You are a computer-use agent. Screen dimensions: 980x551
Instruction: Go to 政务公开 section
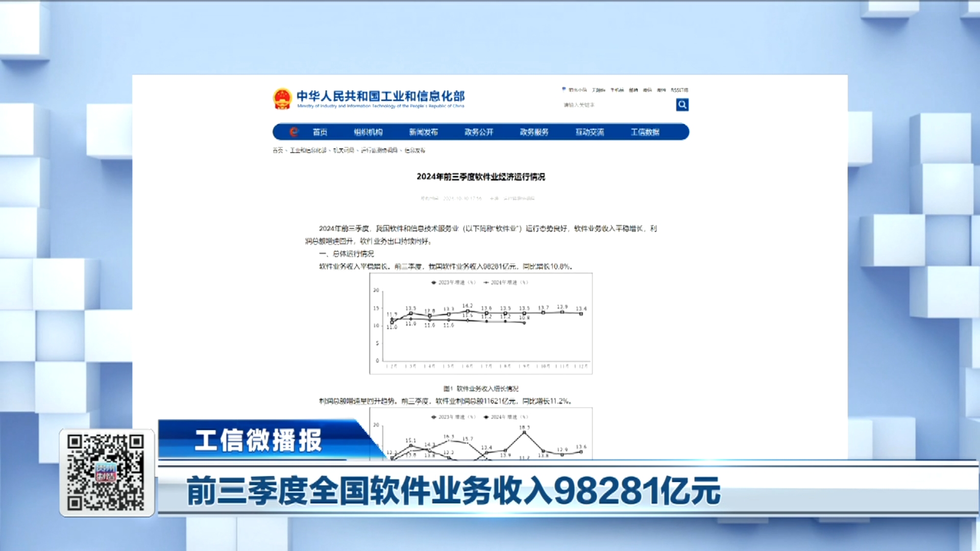[479, 132]
